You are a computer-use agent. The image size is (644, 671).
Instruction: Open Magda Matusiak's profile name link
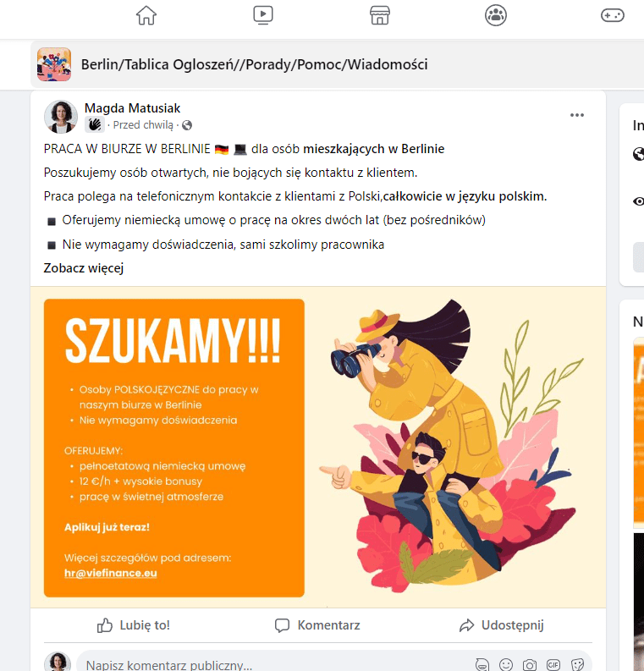(x=132, y=108)
